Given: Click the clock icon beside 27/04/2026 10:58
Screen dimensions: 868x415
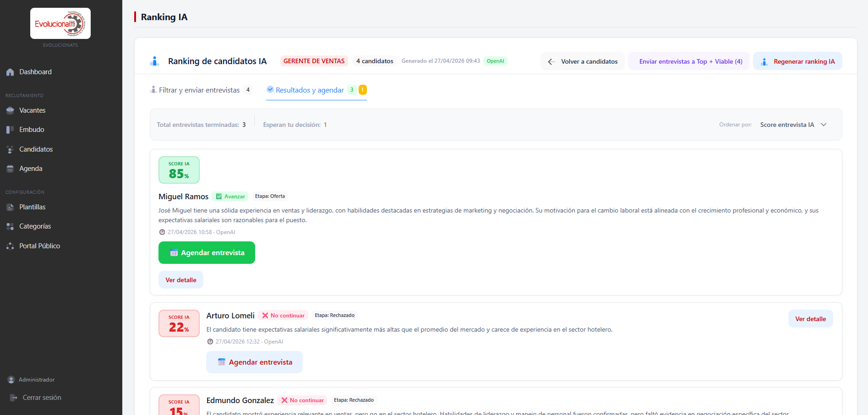Looking at the screenshot, I should click(x=162, y=232).
